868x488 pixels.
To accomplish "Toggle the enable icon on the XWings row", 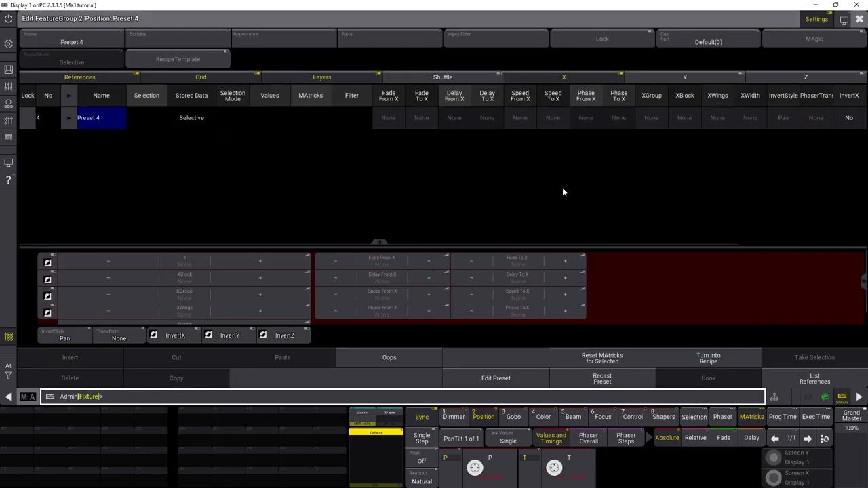I will point(47,313).
